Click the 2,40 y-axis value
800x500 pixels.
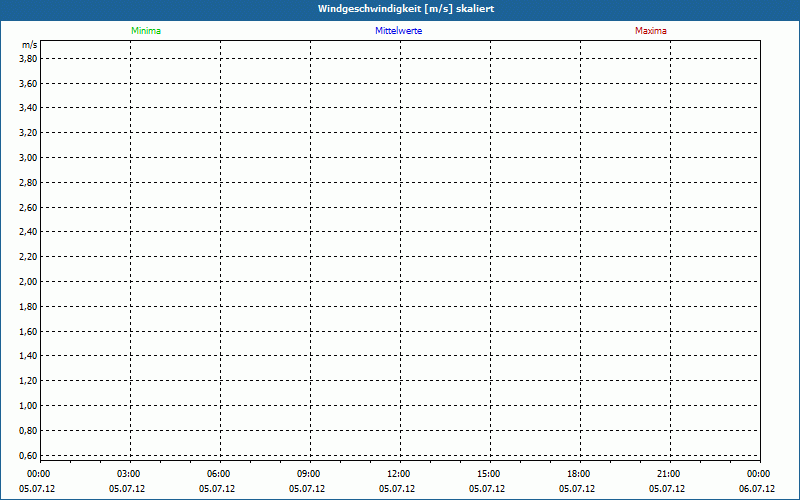pos(28,232)
